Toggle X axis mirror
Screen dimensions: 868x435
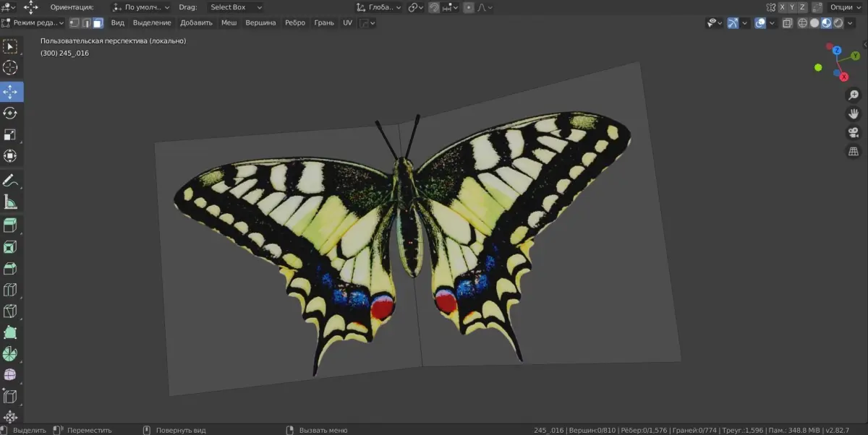[782, 7]
